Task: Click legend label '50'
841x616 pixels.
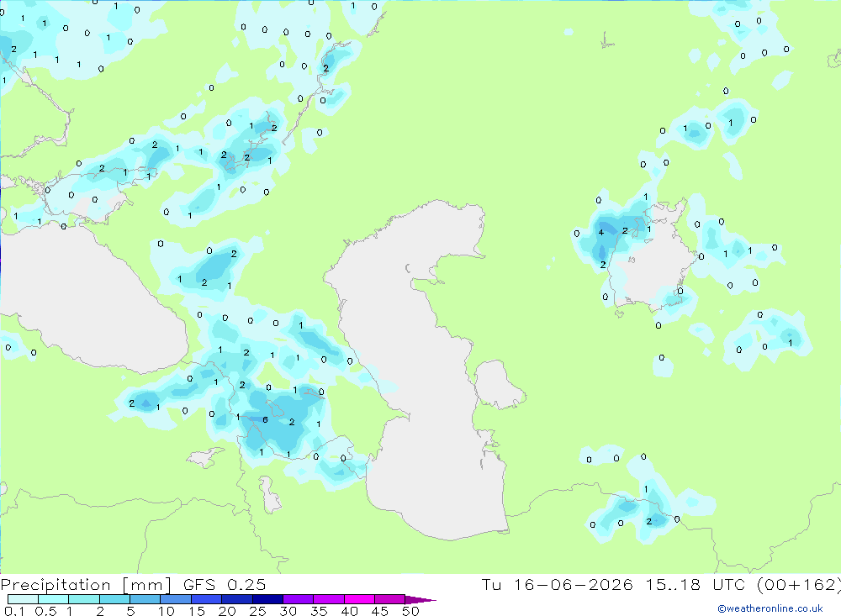Action: tap(410, 611)
